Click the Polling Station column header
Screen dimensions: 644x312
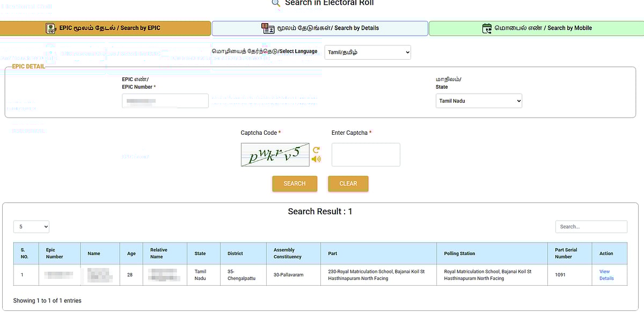pos(459,253)
